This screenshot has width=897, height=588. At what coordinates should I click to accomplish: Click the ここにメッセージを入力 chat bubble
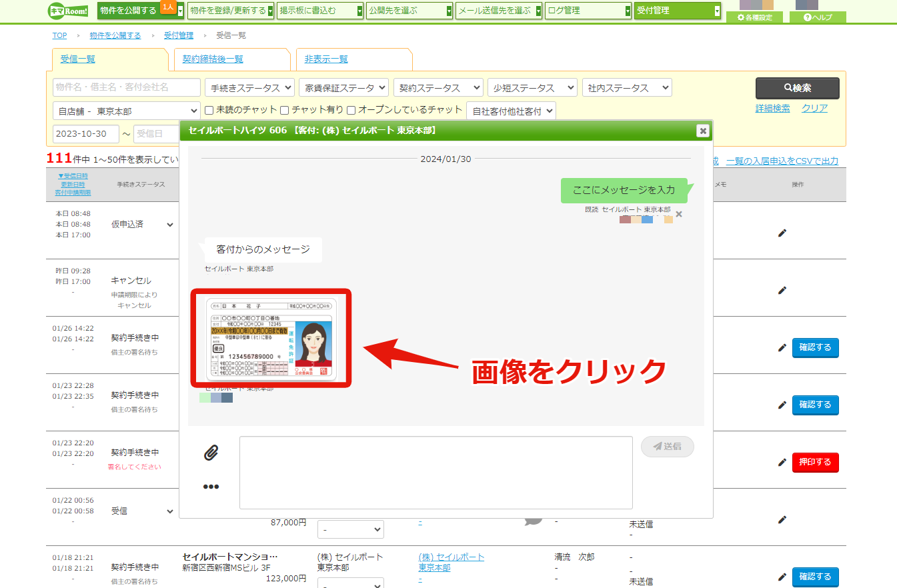(624, 190)
